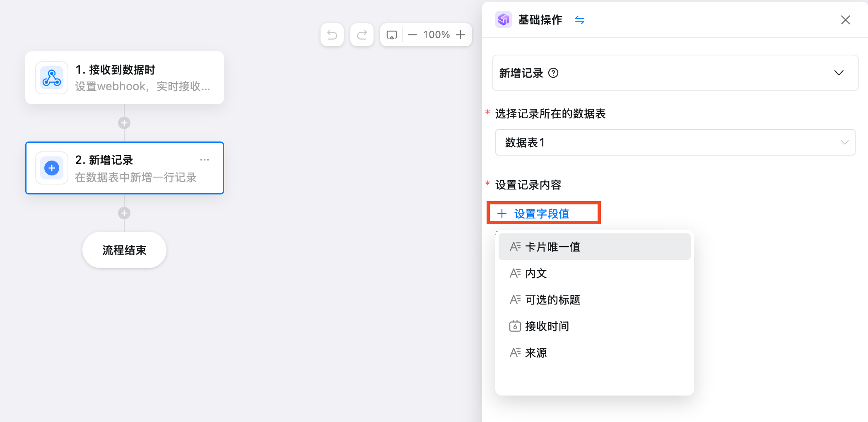The width and height of the screenshot is (868, 422).
Task: Click the text field icon beside 卡片唯一值
Action: point(515,246)
